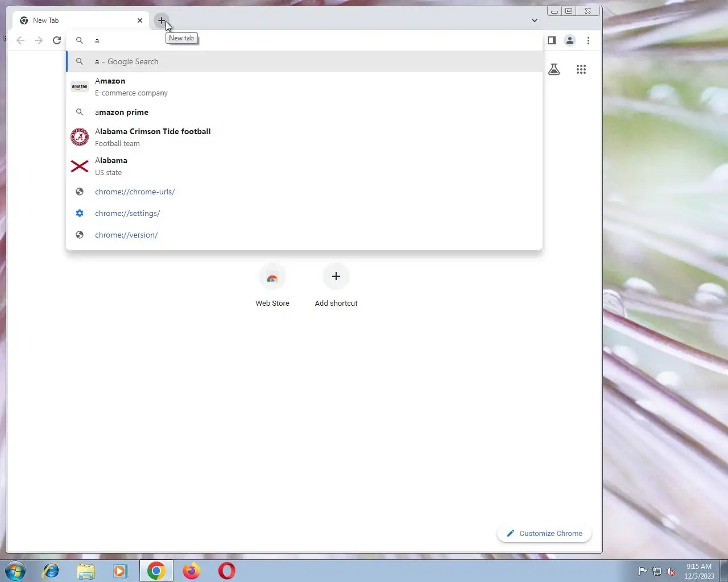Go back with the back arrow
Image resolution: width=728 pixels, height=582 pixels.
[x=20, y=40]
